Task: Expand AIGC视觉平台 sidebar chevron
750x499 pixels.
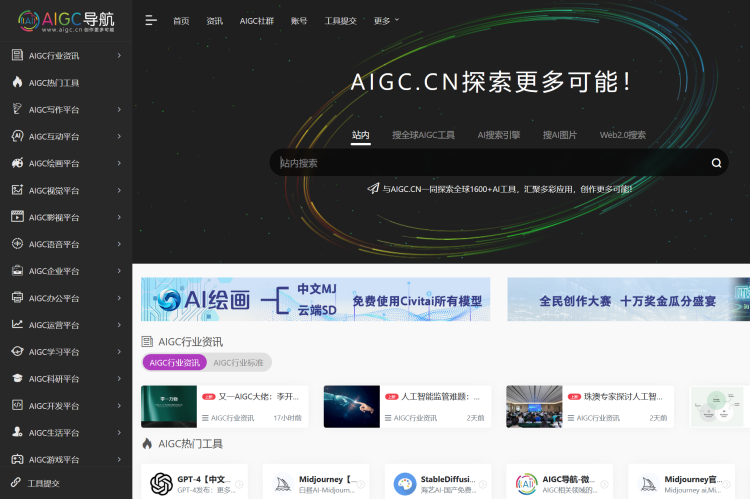Action: click(x=119, y=190)
